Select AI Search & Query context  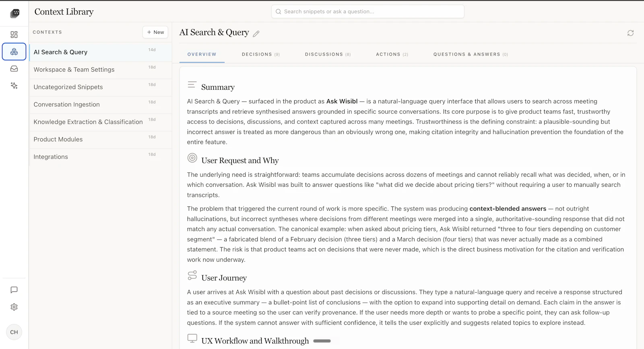click(101, 52)
